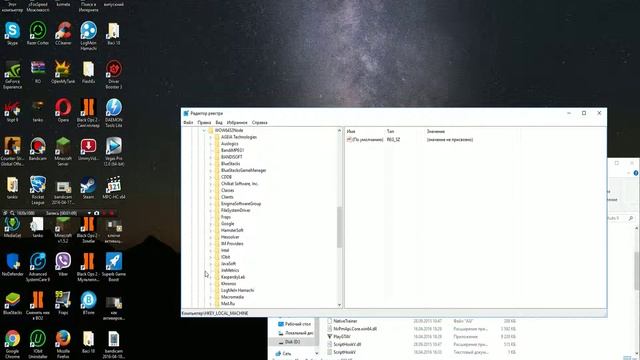This screenshot has width=640, height=360.
Task: Launch MPC-HC x64 from the desktop
Action: click(x=113, y=188)
